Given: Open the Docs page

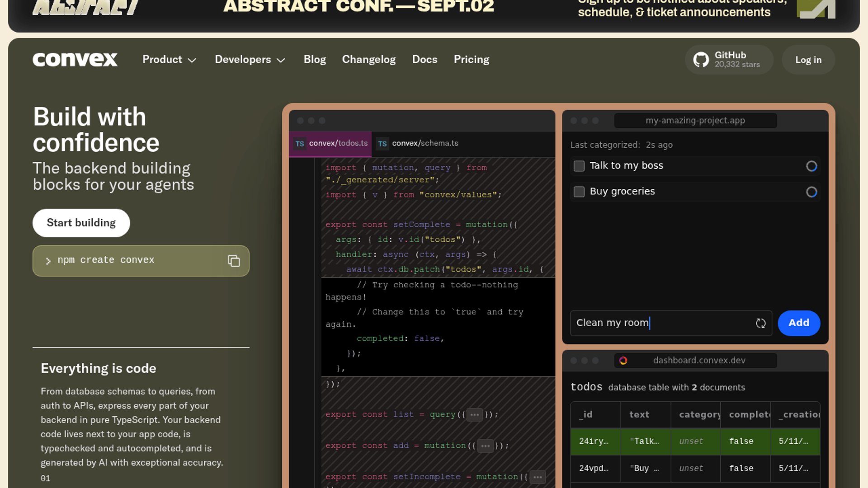Looking at the screenshot, I should [425, 60].
